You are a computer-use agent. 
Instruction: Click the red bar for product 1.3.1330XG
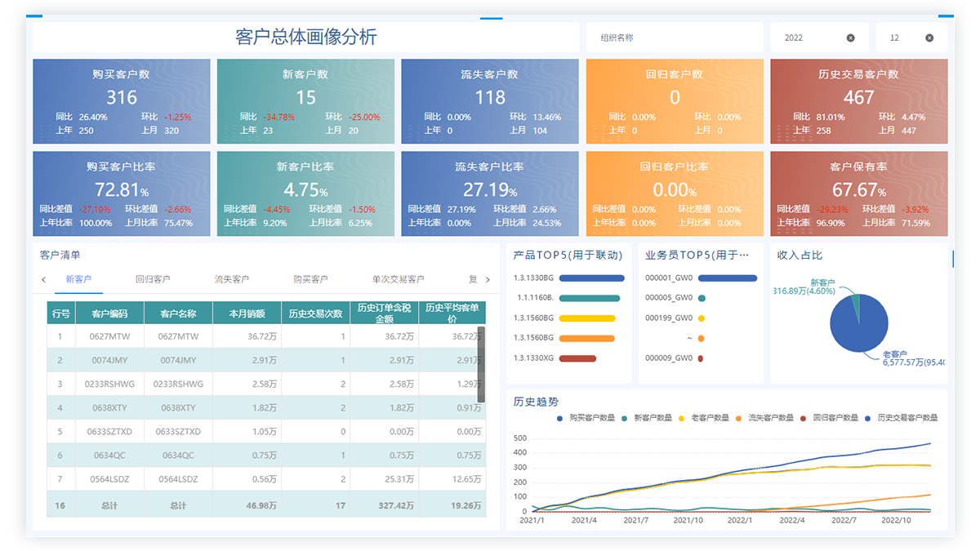pyautogui.click(x=578, y=358)
